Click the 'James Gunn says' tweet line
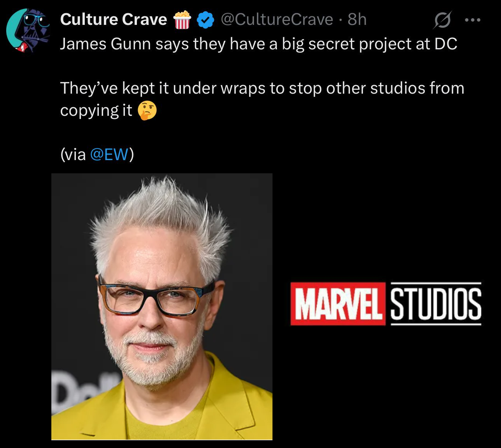The width and height of the screenshot is (501, 448). click(259, 44)
